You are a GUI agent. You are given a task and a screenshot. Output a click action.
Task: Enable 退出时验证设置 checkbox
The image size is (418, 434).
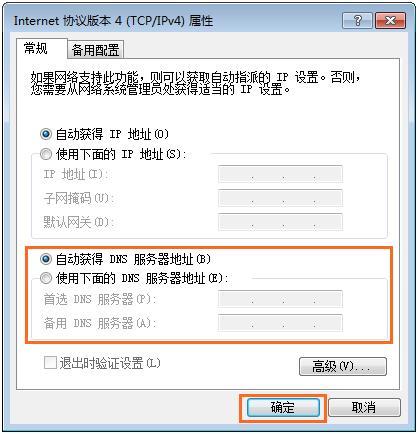(50, 363)
